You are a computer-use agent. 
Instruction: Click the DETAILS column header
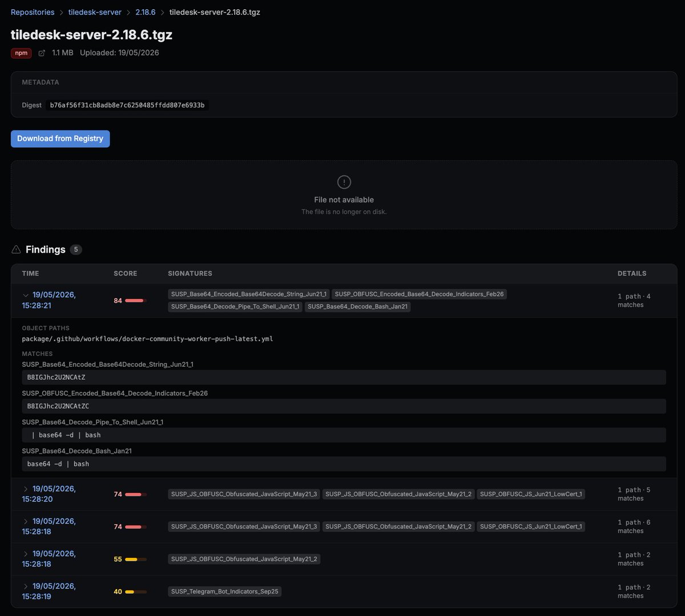pyautogui.click(x=632, y=274)
